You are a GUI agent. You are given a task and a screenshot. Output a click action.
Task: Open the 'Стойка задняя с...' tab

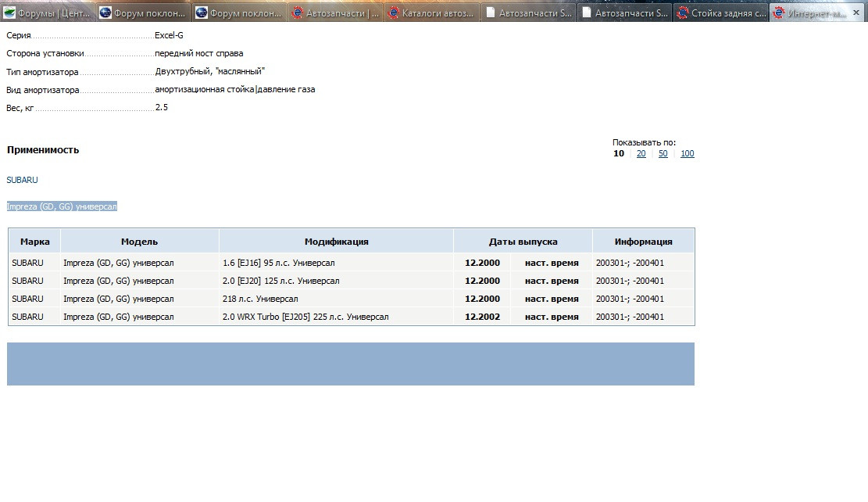coord(721,13)
